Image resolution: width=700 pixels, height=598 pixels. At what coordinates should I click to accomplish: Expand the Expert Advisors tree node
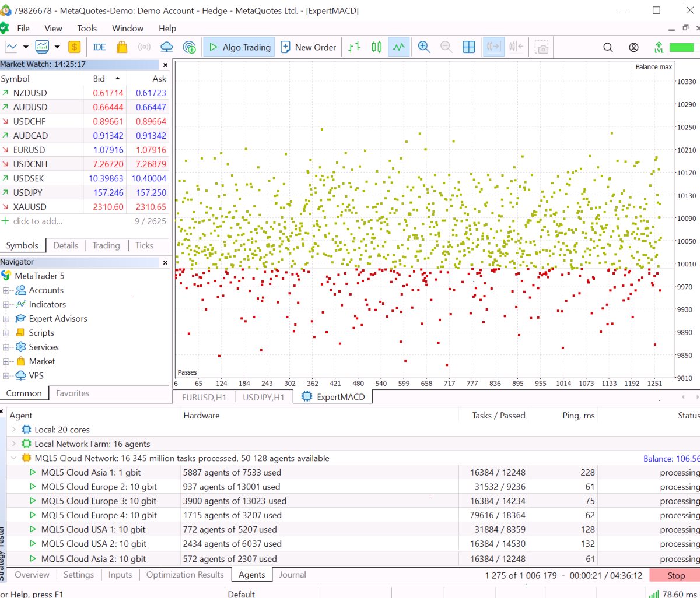6,319
